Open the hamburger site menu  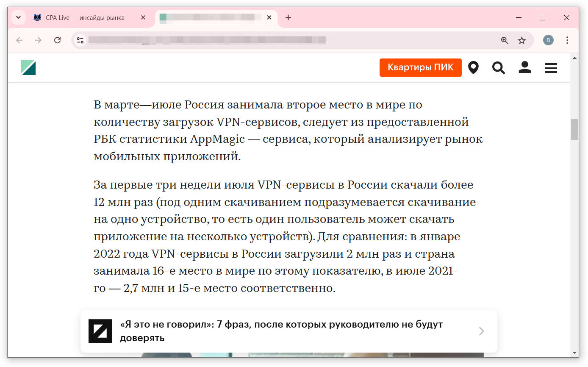point(551,68)
